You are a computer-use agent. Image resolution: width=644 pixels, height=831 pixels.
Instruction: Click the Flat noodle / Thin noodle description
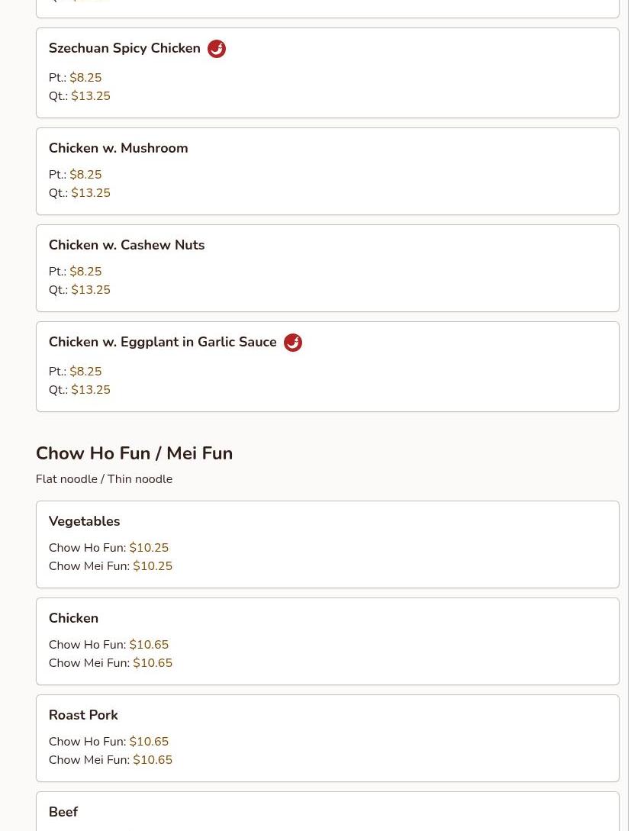(x=104, y=479)
